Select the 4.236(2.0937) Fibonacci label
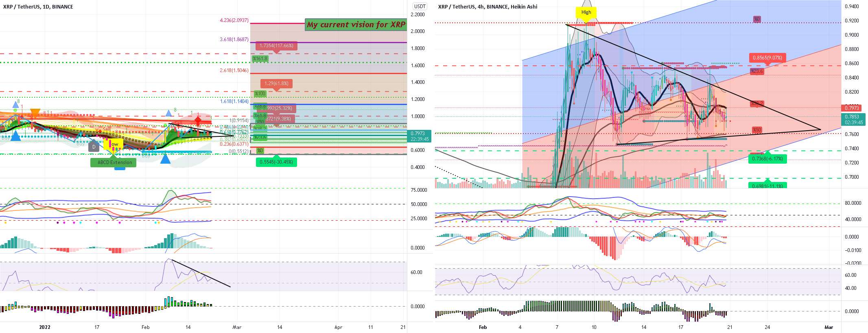This screenshot has width=868, height=333. 234,20
